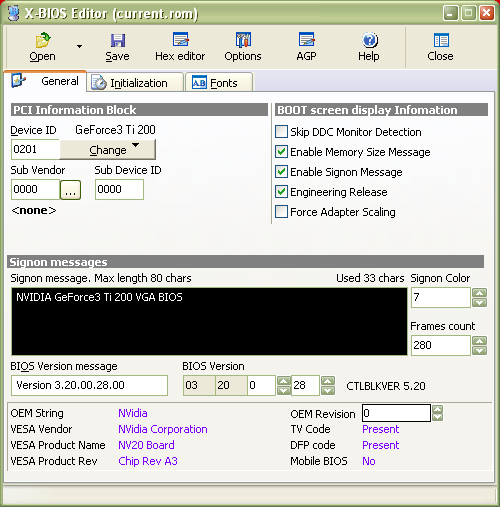Click BIOS Version field showing 28

[x=305, y=385]
